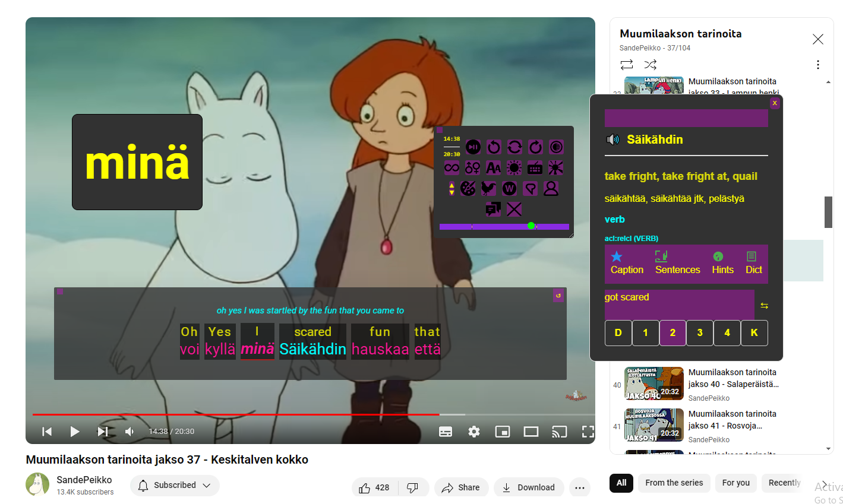
Task: Open the Sentences tab
Action: 677,263
